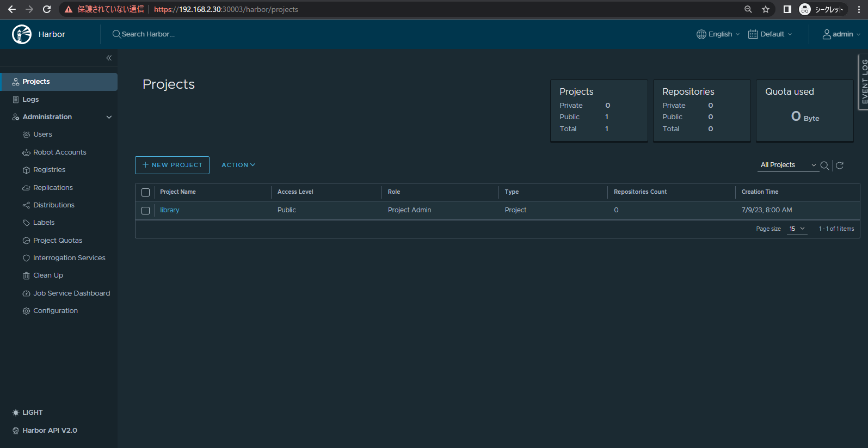Collapse the Administration section chevron

click(109, 117)
